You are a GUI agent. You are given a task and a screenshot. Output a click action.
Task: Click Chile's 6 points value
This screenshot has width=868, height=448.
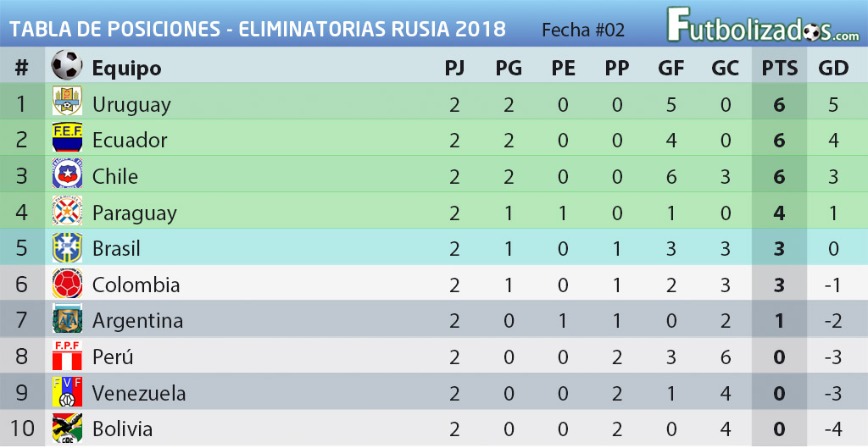pos(779,177)
